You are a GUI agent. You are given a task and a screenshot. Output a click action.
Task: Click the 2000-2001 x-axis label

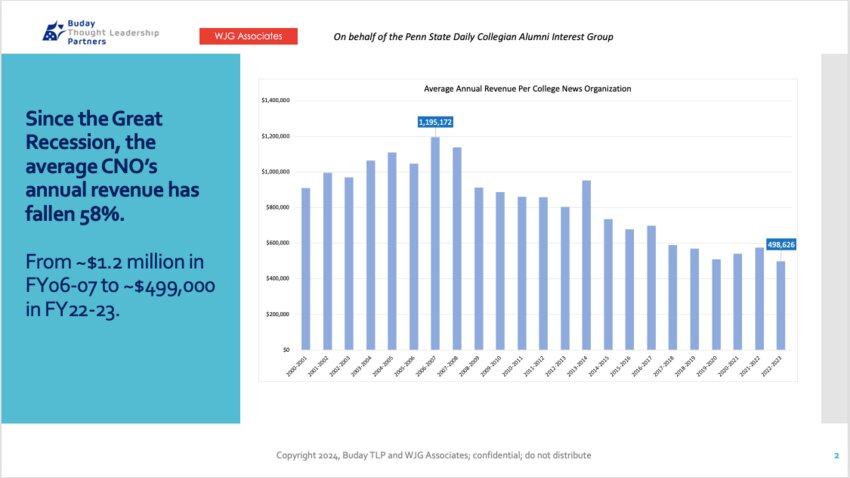coord(297,366)
